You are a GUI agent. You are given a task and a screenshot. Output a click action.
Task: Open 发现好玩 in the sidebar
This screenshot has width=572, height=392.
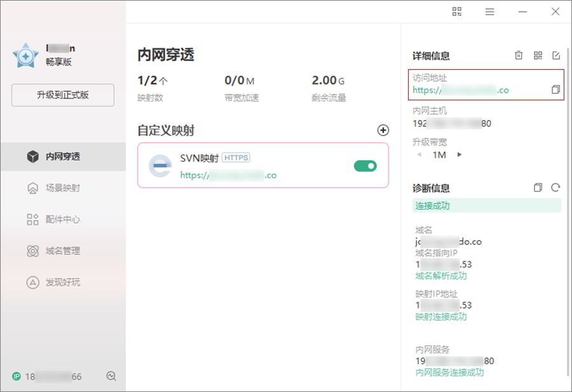coord(63,282)
